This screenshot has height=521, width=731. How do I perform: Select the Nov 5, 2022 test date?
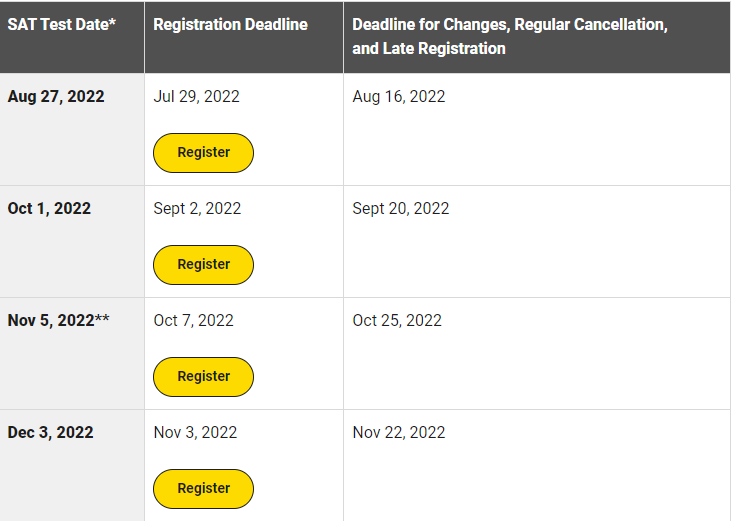pyautogui.click(x=50, y=321)
